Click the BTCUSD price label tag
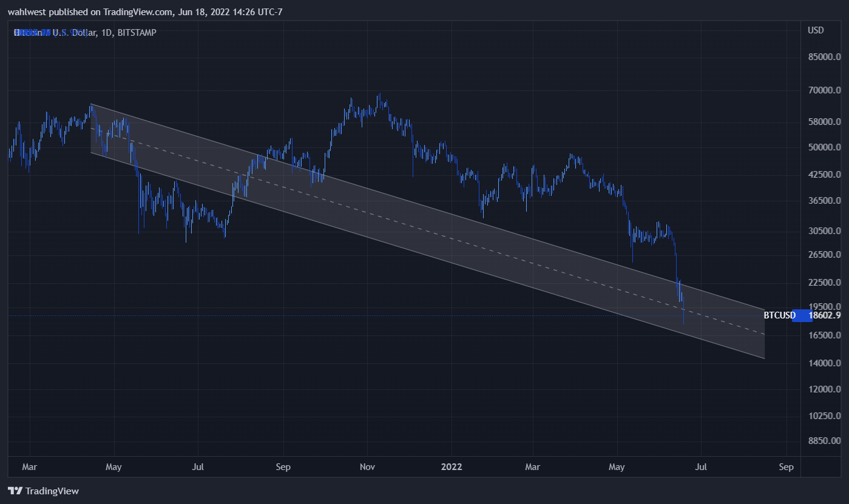Screen dimensions: 849x504 779,315
